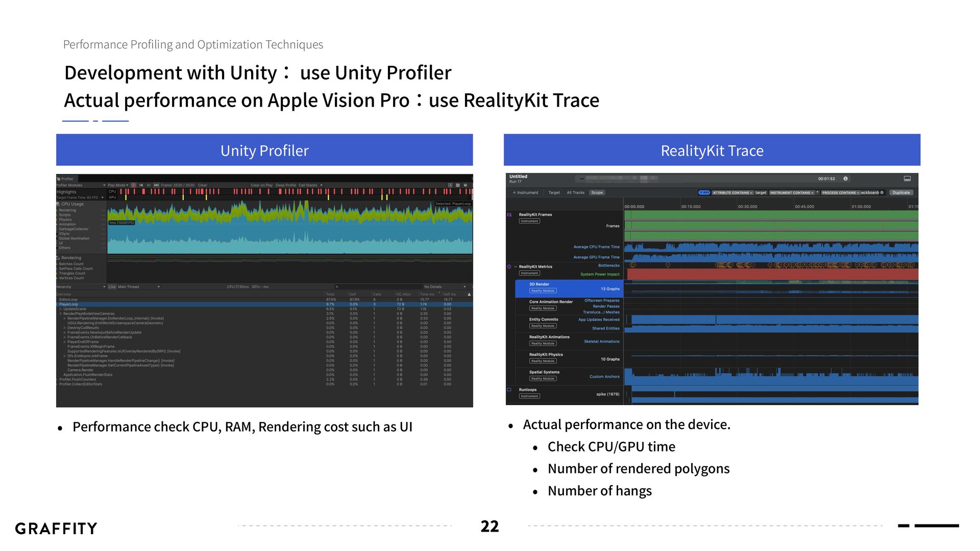Step to the previous frame in Profiler

tap(141, 185)
